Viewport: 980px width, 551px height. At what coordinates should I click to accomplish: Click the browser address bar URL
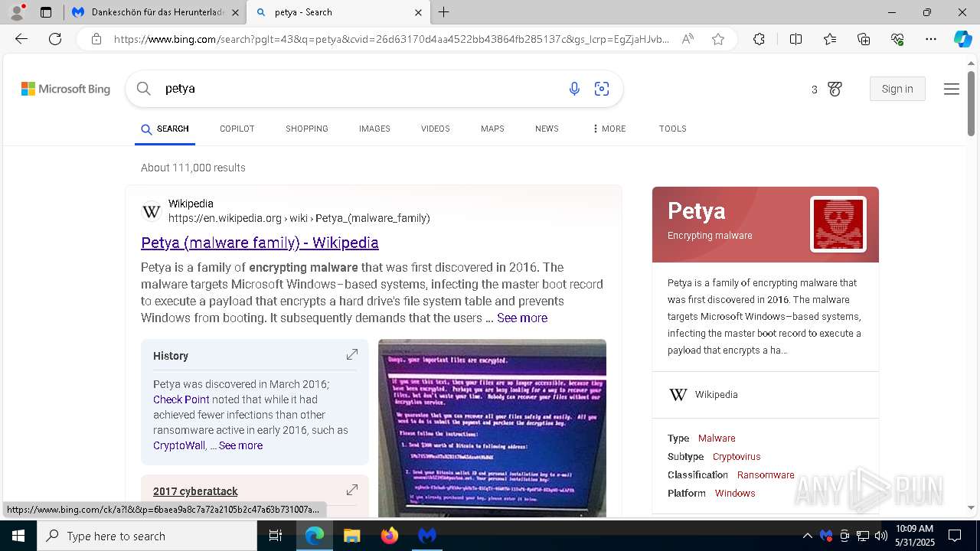click(391, 39)
